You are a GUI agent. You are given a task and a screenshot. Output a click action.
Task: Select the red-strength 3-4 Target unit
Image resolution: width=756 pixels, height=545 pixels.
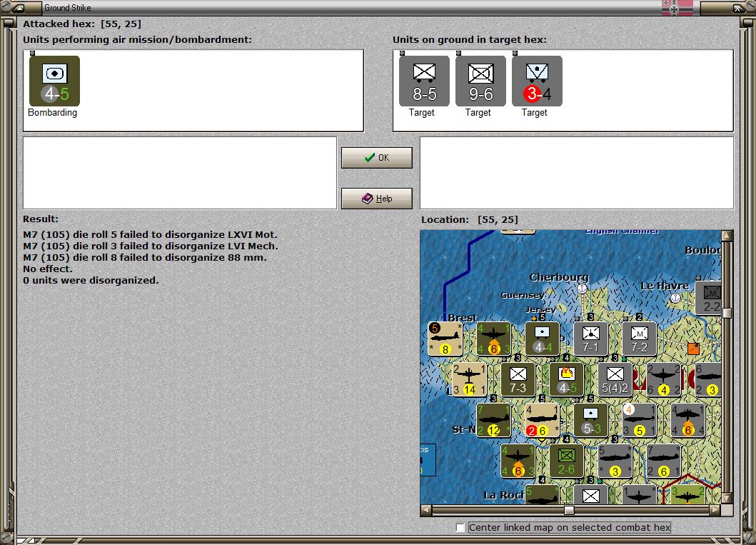[536, 80]
